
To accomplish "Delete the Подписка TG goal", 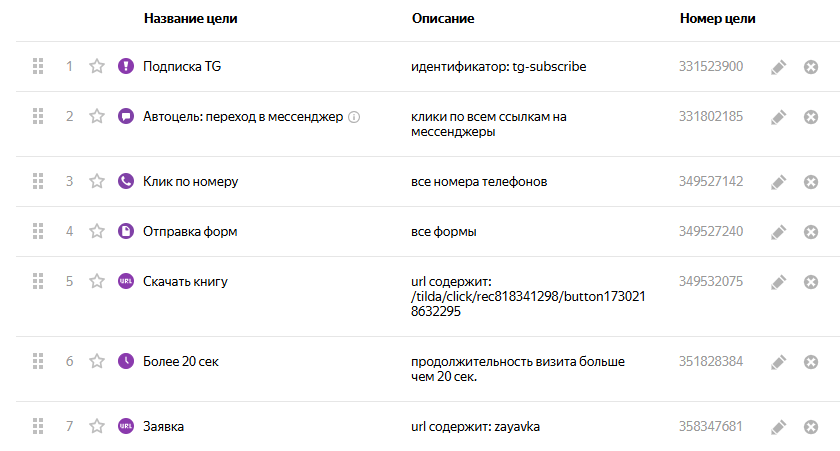I will [x=811, y=67].
